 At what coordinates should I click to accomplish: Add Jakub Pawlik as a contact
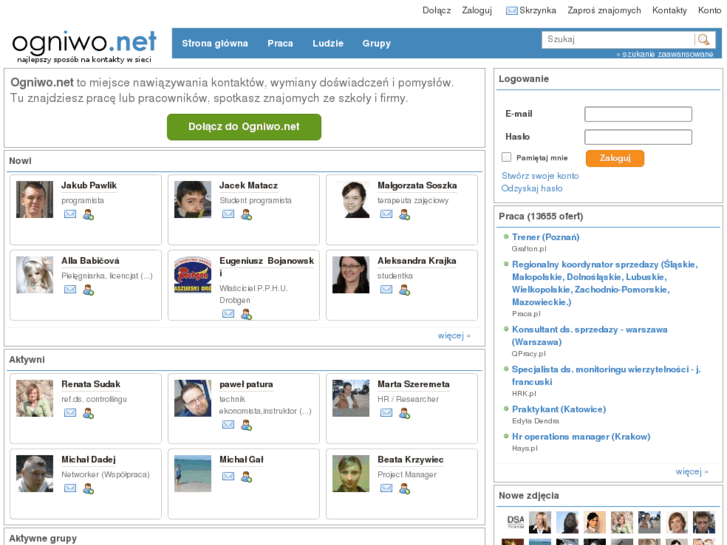(88, 215)
